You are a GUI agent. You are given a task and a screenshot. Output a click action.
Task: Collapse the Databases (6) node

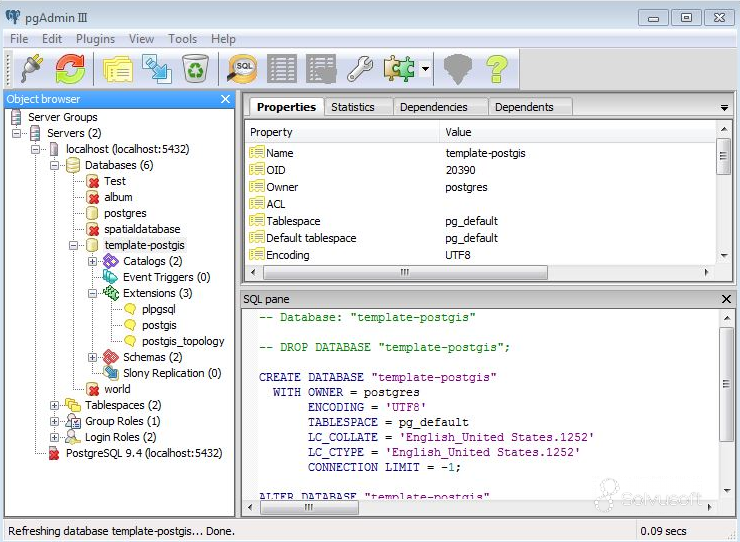(54, 165)
